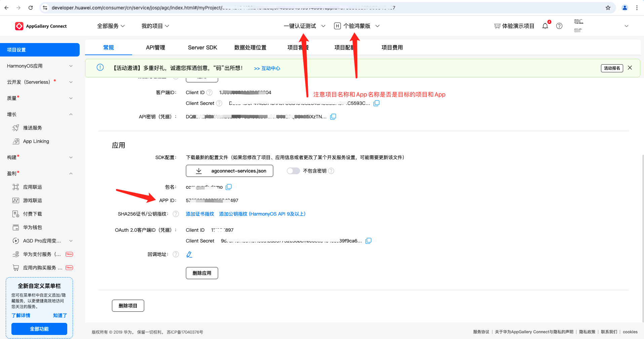The image size is (644, 339).
Task: Open the 我的项目 dropdown
Action: (x=155, y=26)
